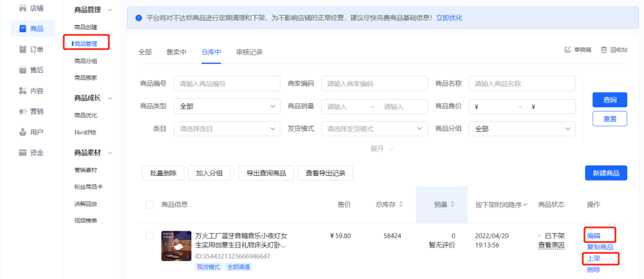Open the 商品分组 dropdown
Image resolution: width=644 pixels, height=279 pixels.
pyautogui.click(x=522, y=129)
